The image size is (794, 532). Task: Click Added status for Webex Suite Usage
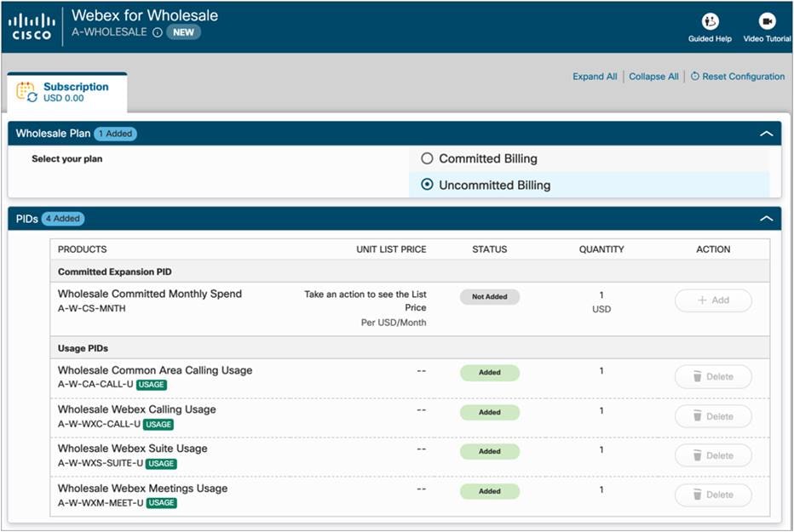pyautogui.click(x=490, y=451)
